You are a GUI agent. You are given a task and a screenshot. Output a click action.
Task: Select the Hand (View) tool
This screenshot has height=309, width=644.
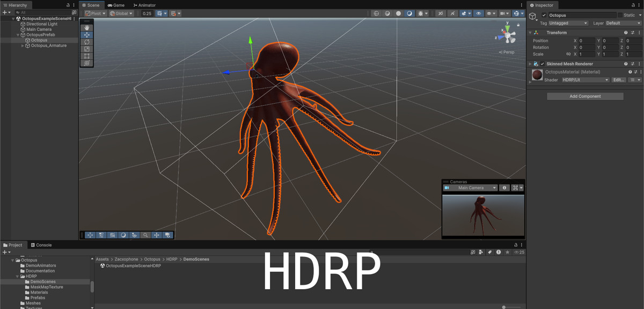(x=87, y=27)
